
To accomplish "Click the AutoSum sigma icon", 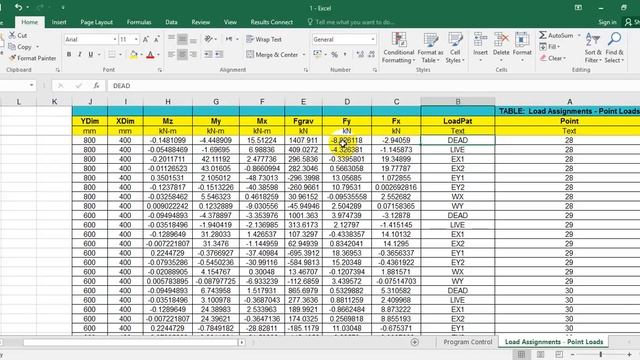I will [543, 36].
